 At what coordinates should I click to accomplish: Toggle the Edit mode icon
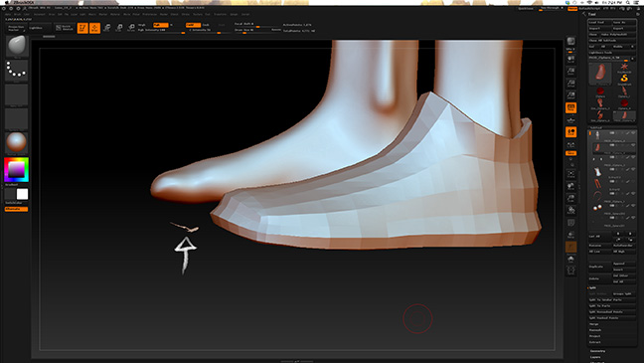click(x=82, y=28)
